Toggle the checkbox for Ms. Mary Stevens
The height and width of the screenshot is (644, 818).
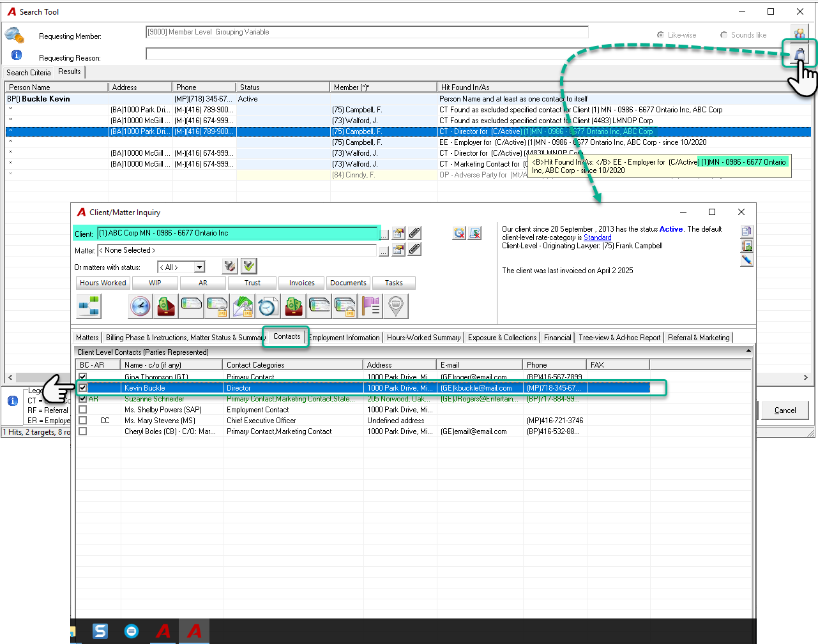pyautogui.click(x=82, y=420)
